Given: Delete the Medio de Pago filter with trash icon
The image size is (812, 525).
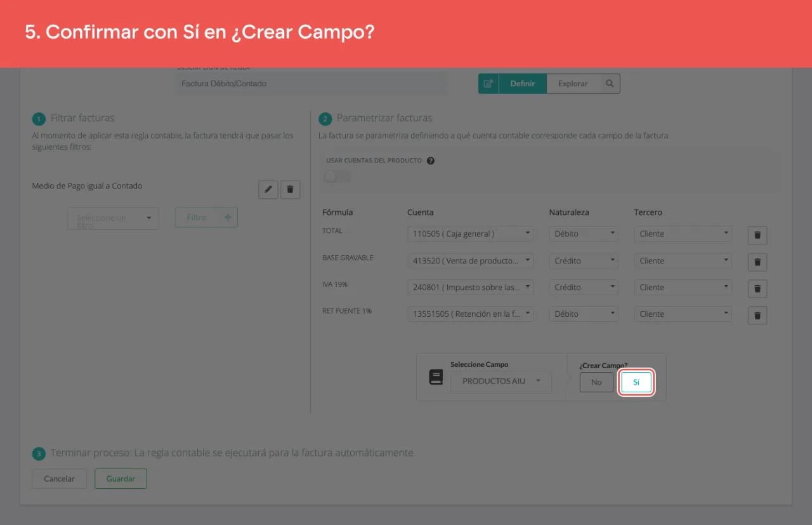Looking at the screenshot, I should point(291,189).
